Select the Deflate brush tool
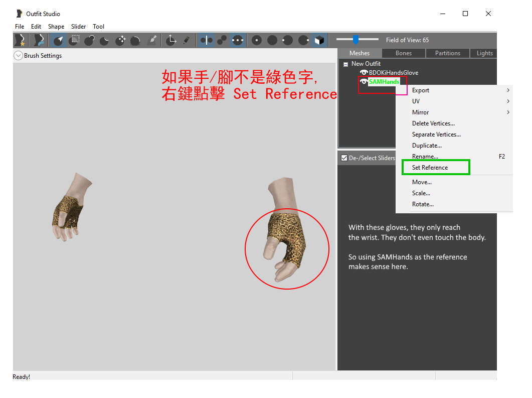Viewport: 532px width, 398px height. pos(105,41)
